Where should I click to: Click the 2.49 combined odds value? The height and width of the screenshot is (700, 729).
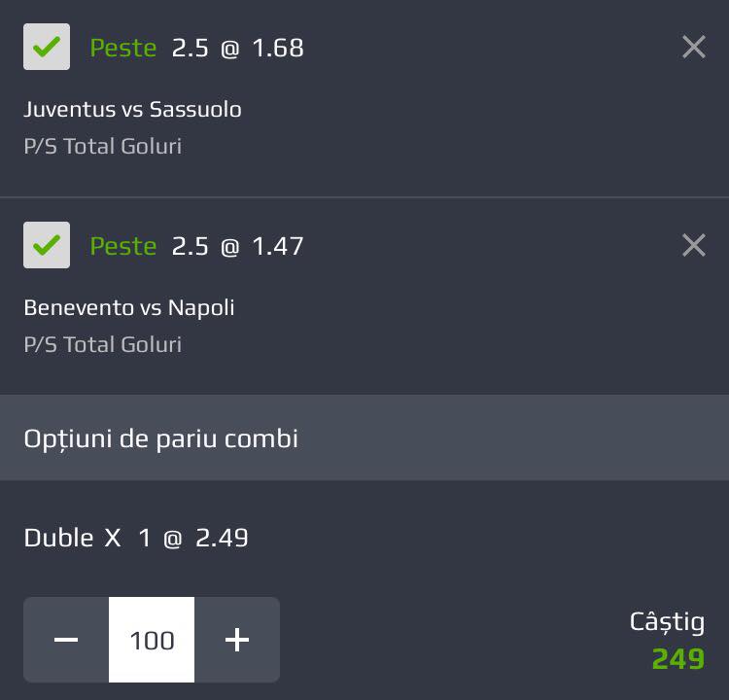point(222,539)
